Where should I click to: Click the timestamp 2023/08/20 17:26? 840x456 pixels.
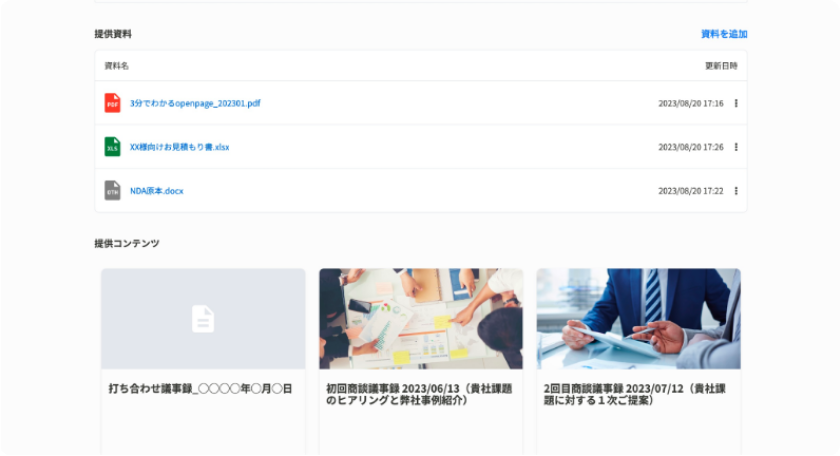pos(691,147)
